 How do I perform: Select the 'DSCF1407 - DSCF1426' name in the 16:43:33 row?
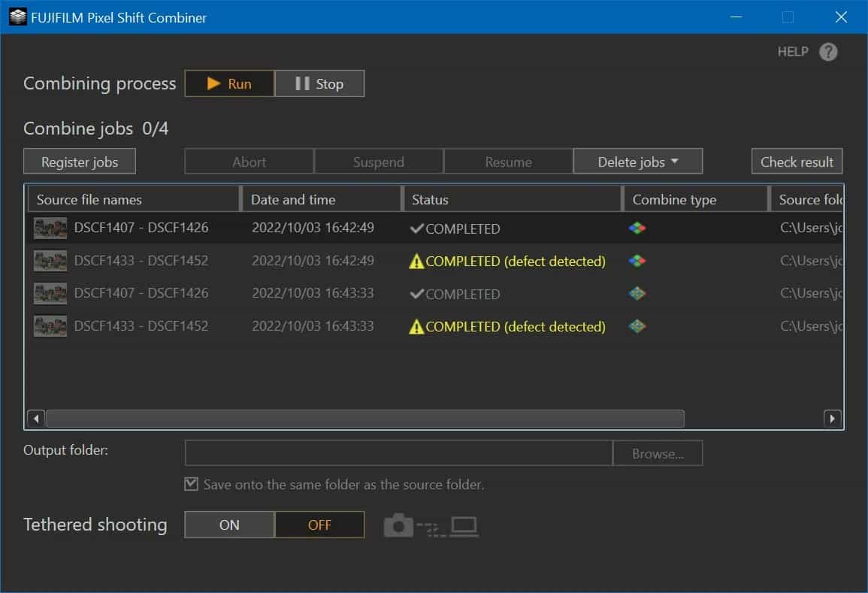click(x=141, y=293)
